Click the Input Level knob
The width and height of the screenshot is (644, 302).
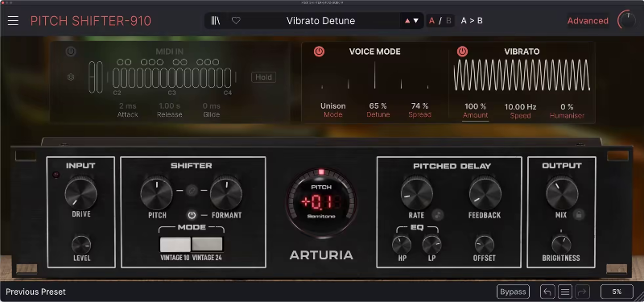81,245
